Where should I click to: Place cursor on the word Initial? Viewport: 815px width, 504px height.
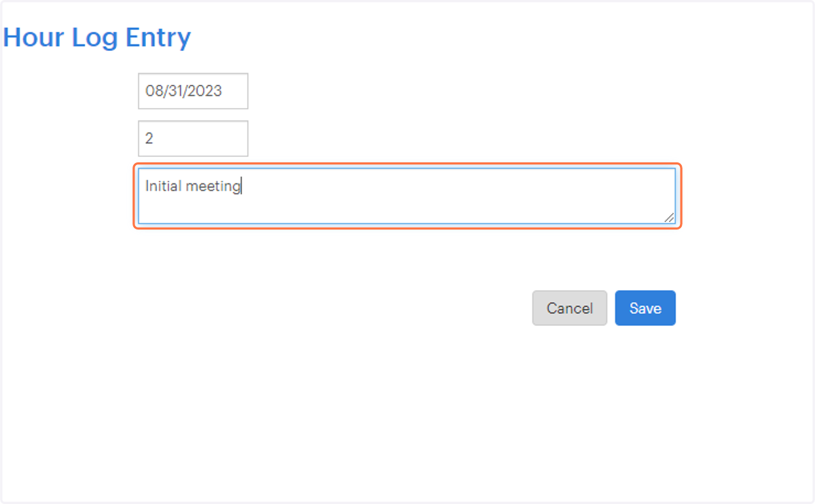click(164, 186)
